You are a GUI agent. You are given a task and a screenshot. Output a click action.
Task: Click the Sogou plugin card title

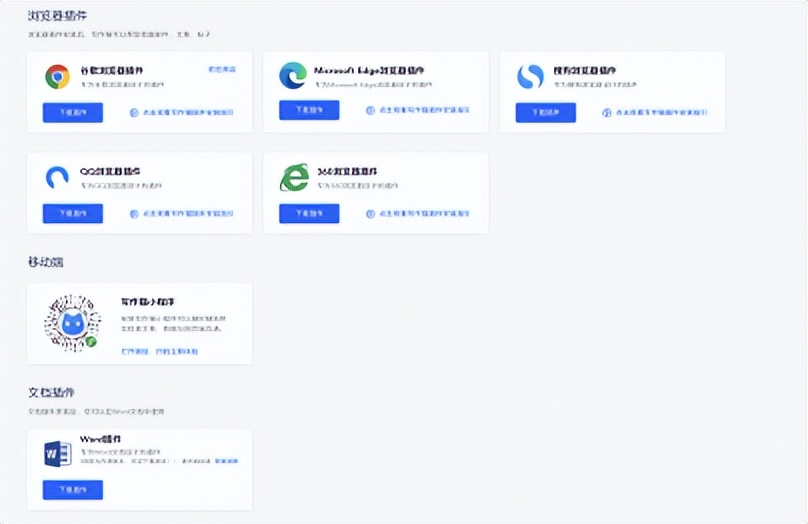[x=585, y=70]
